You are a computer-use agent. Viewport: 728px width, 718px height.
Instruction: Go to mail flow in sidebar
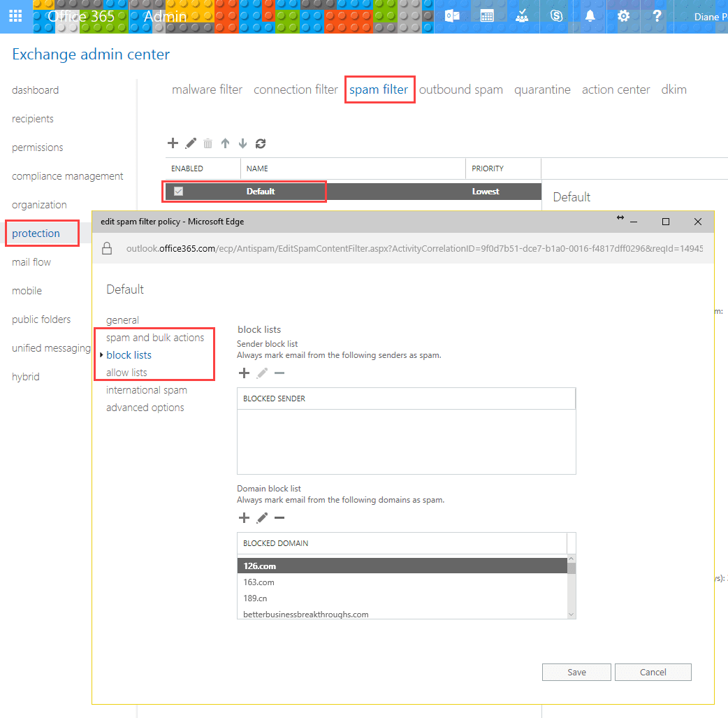tap(31, 262)
